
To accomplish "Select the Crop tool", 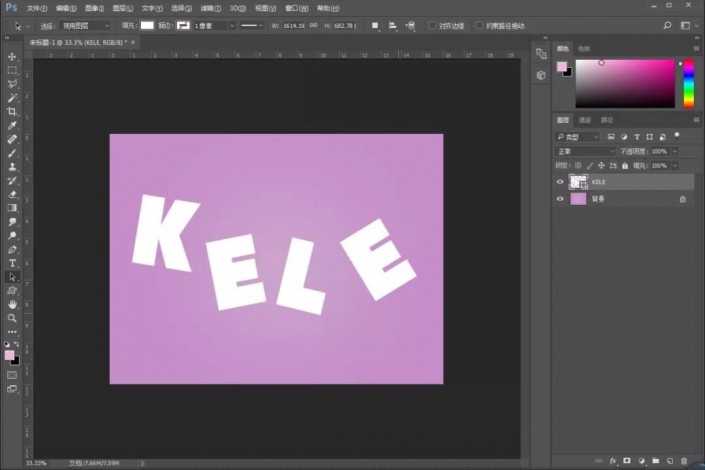I will [x=12, y=112].
